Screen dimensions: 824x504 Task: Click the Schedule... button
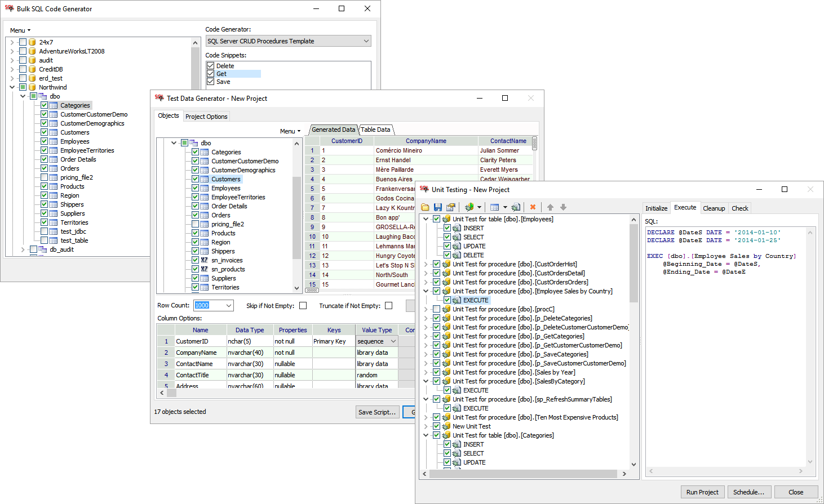[748, 492]
